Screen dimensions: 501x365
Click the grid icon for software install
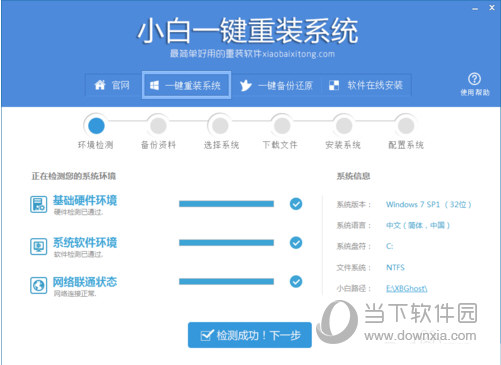(334, 86)
